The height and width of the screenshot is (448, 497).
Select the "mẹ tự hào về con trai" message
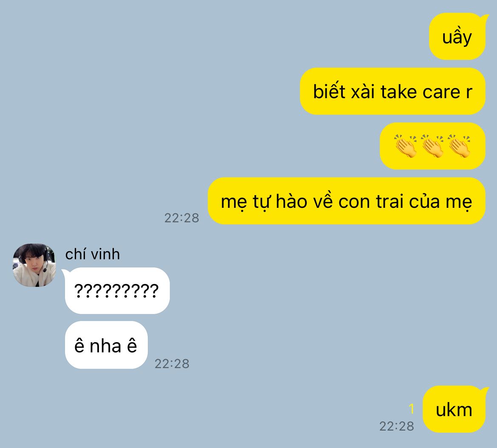[x=347, y=201]
